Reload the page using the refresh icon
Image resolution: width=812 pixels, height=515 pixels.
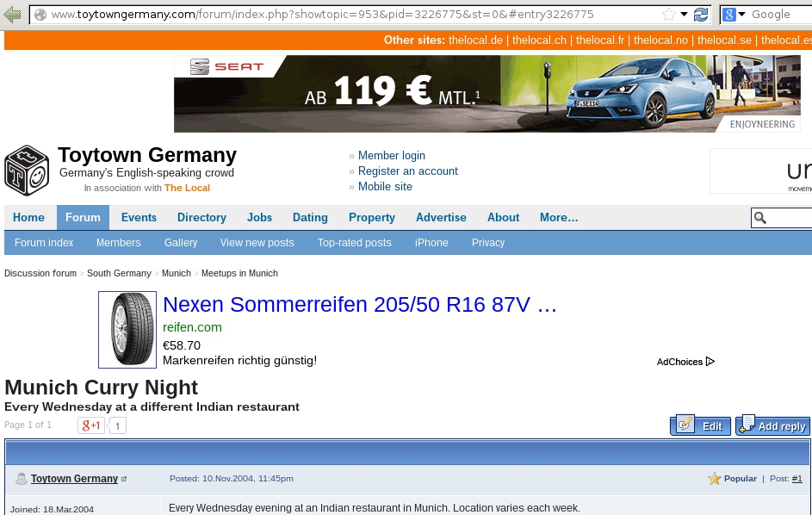tap(701, 15)
